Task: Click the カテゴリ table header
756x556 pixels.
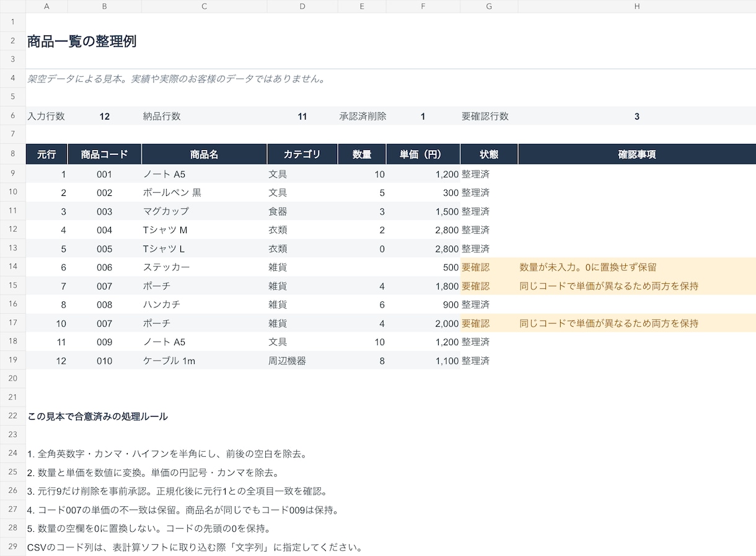Action: coord(302,154)
